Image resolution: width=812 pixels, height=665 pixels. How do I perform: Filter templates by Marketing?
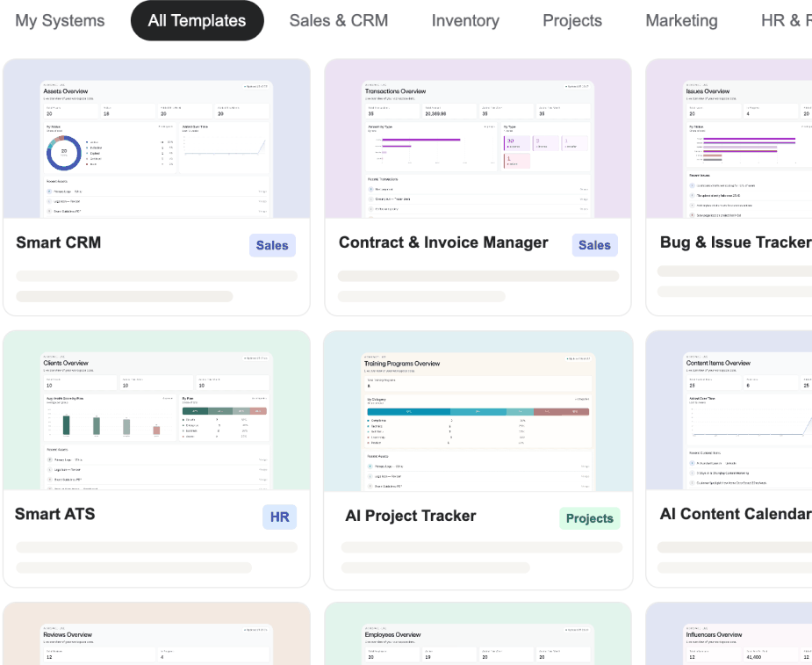pyautogui.click(x=681, y=21)
